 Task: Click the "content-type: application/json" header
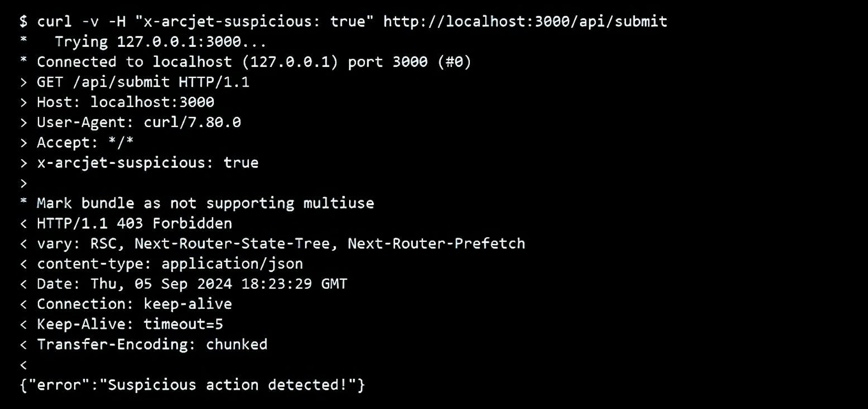pyautogui.click(x=170, y=264)
